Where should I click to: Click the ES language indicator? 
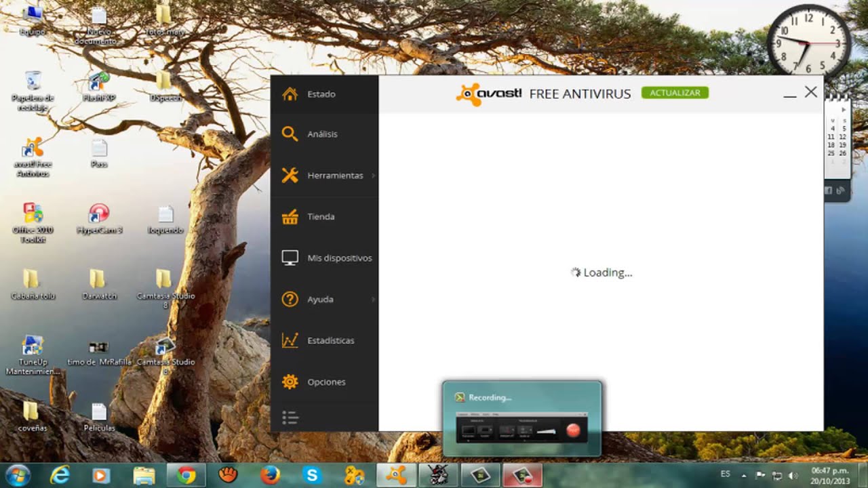726,474
